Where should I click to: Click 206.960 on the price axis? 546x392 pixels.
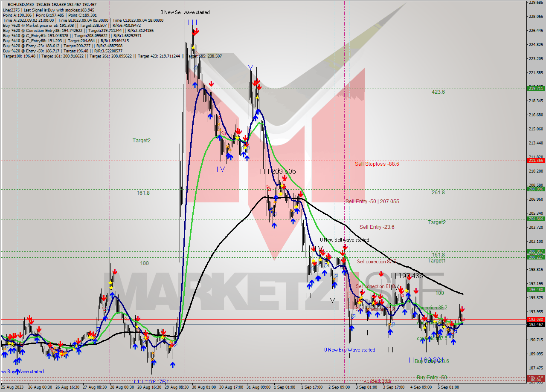click(x=536, y=199)
